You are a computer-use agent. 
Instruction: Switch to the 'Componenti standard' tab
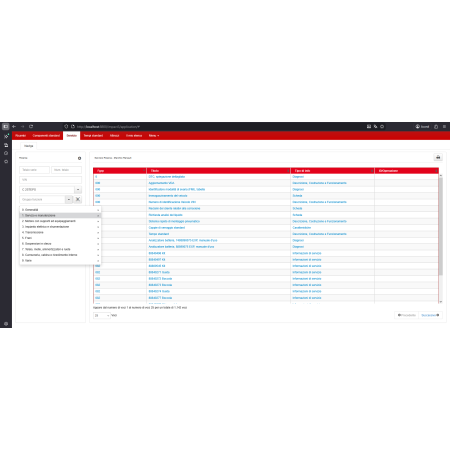pos(46,136)
